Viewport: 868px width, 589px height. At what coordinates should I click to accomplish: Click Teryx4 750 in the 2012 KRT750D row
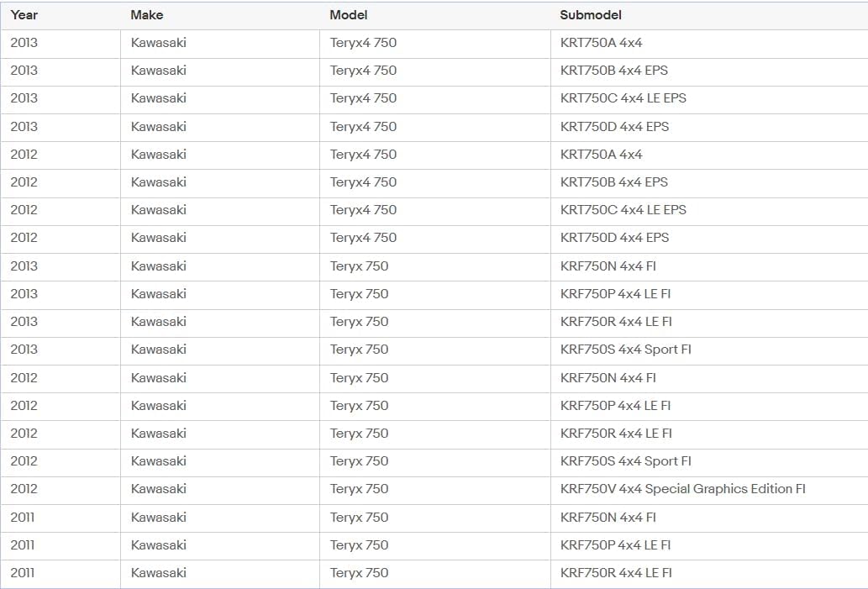[363, 238]
